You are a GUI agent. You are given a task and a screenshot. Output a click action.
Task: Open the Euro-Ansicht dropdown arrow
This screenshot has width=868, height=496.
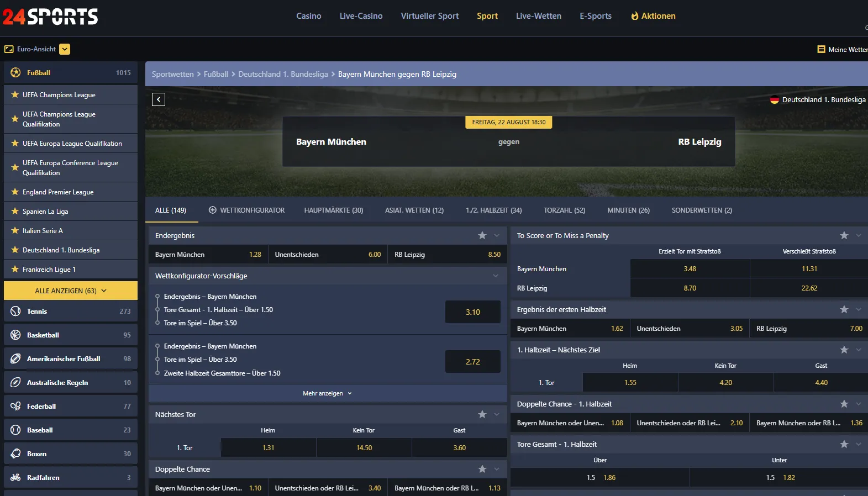[65, 49]
